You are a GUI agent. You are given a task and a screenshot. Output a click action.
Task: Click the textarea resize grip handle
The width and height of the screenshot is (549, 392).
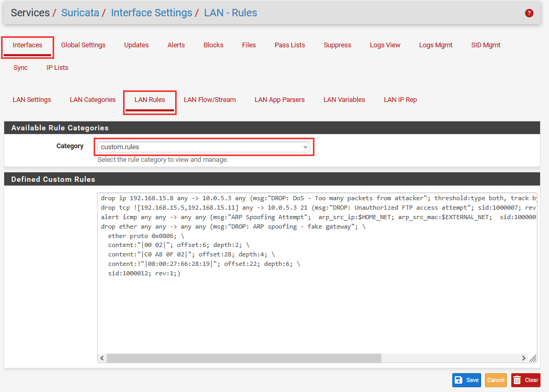click(x=532, y=358)
